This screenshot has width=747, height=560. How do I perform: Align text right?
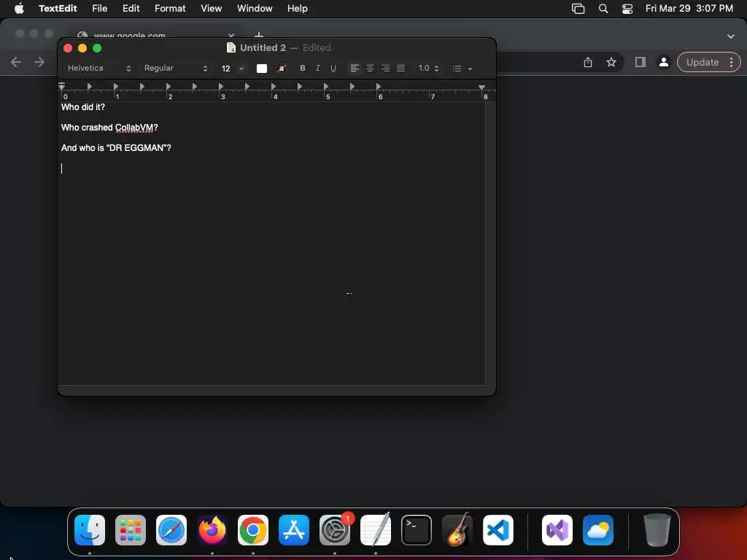pos(385,68)
